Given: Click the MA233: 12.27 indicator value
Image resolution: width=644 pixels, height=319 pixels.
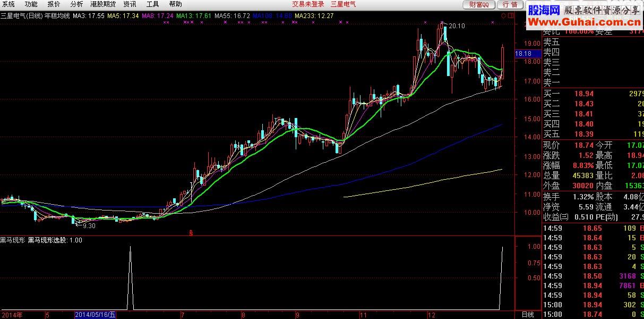Looking at the screenshot, I should pos(314,16).
